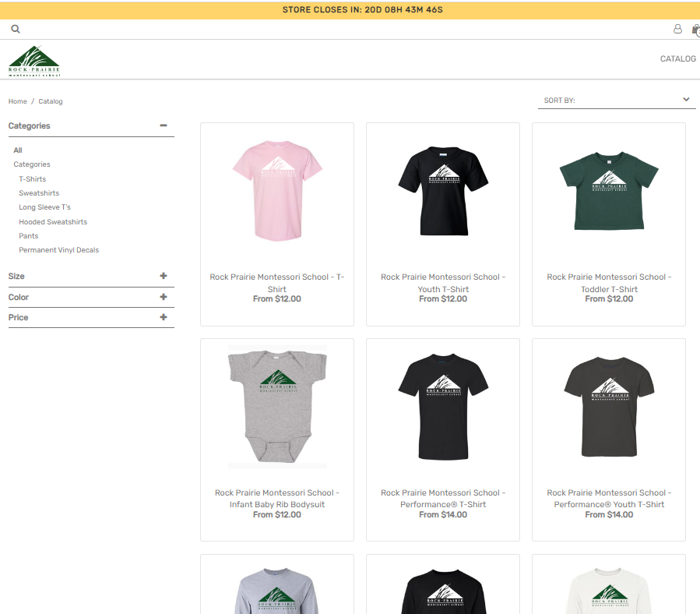Image resolution: width=700 pixels, height=614 pixels.
Task: Click the 'Youth T-Shirt' product title
Action: pos(443,283)
